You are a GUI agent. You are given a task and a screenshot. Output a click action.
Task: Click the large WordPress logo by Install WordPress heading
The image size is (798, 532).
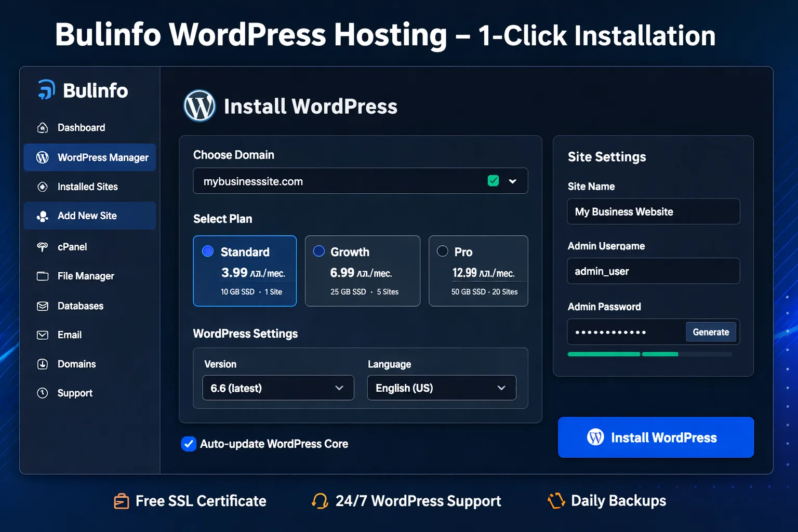[x=199, y=106]
